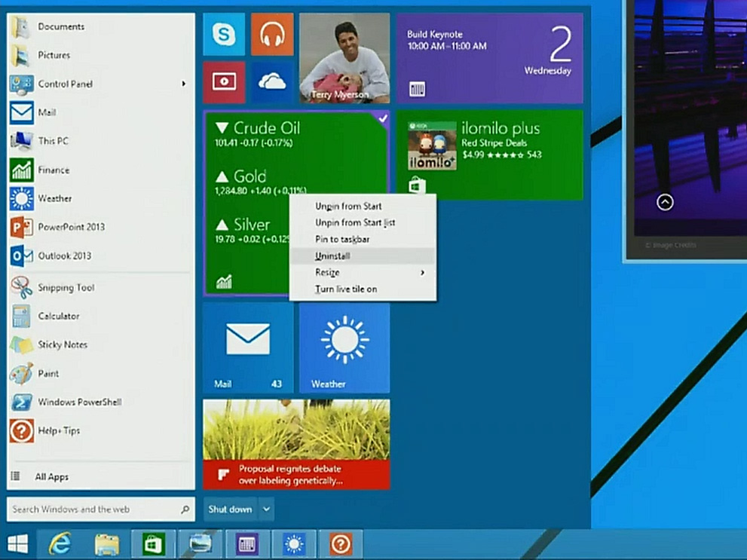Open the dropdown arrow beside Shut down
This screenshot has width=747, height=560.
(266, 510)
